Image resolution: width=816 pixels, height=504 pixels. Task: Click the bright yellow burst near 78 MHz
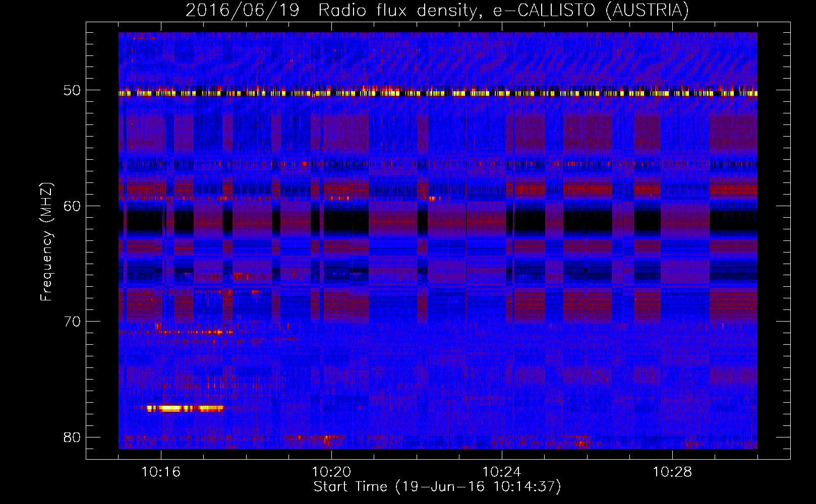coord(185,409)
